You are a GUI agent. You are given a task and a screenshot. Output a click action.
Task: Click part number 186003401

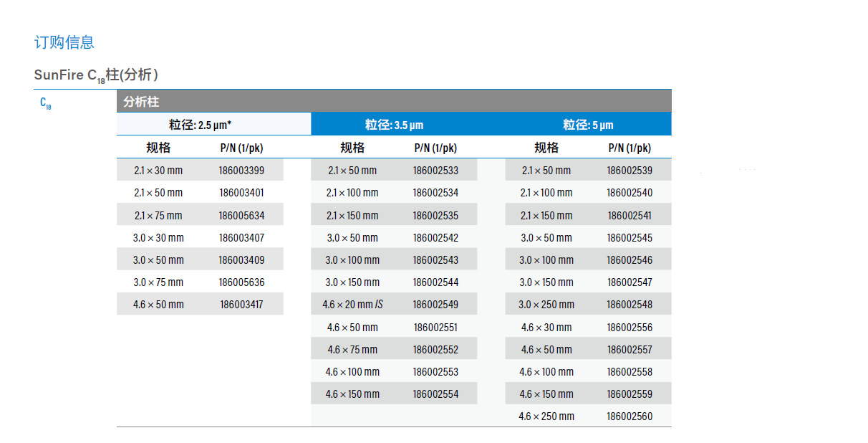(x=241, y=193)
